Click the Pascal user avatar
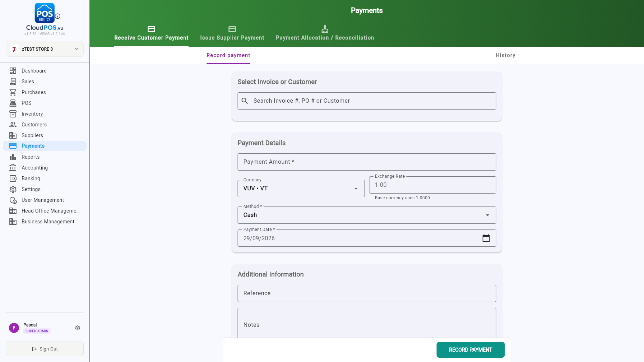This screenshot has height=362, width=644. point(14,328)
